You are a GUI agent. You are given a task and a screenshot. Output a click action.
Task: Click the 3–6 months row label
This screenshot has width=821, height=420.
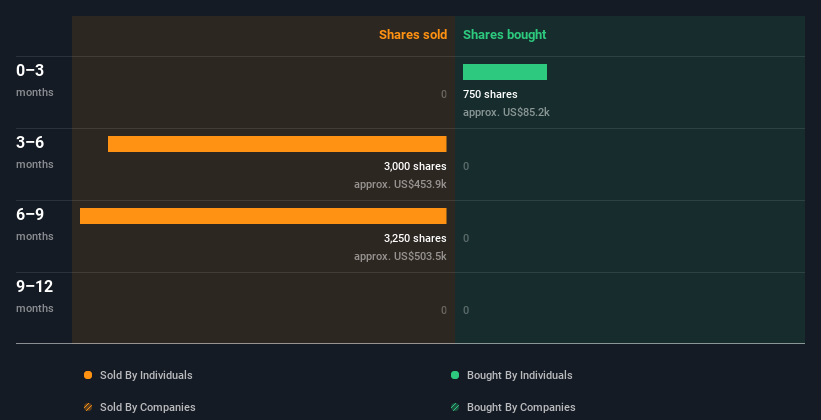pyautogui.click(x=35, y=152)
